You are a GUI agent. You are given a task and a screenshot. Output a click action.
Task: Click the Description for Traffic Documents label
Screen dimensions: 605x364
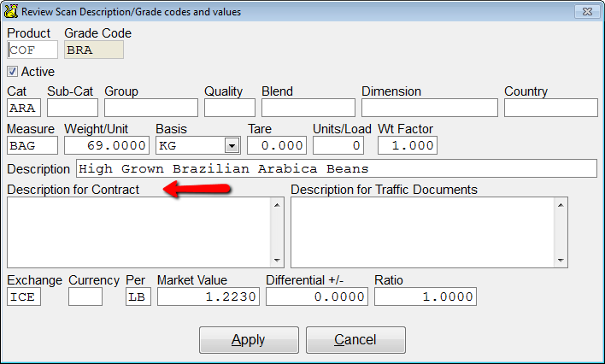tap(384, 190)
